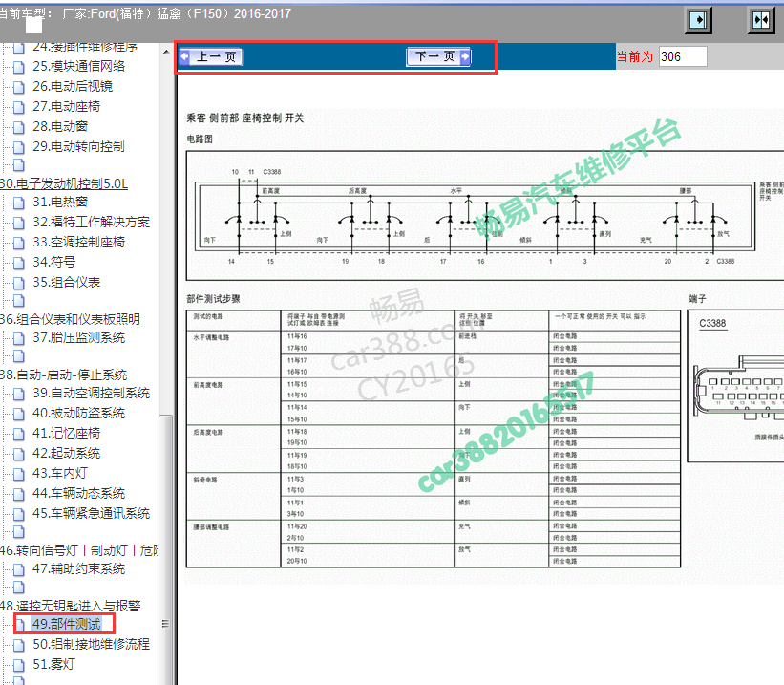Click the right-arrow panel icon at top
Image resolution: width=784 pixels, height=685 pixels.
pyautogui.click(x=698, y=20)
